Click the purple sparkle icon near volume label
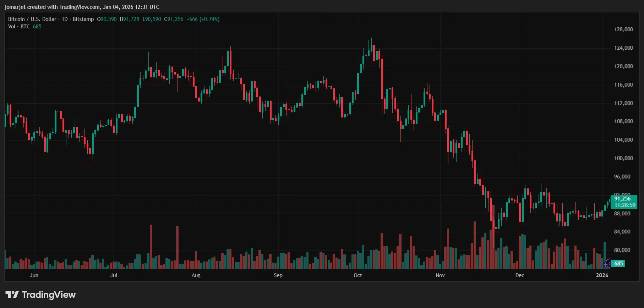 tap(606, 265)
